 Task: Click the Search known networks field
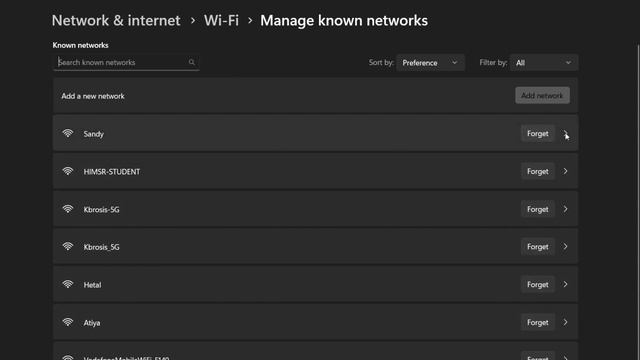click(126, 62)
